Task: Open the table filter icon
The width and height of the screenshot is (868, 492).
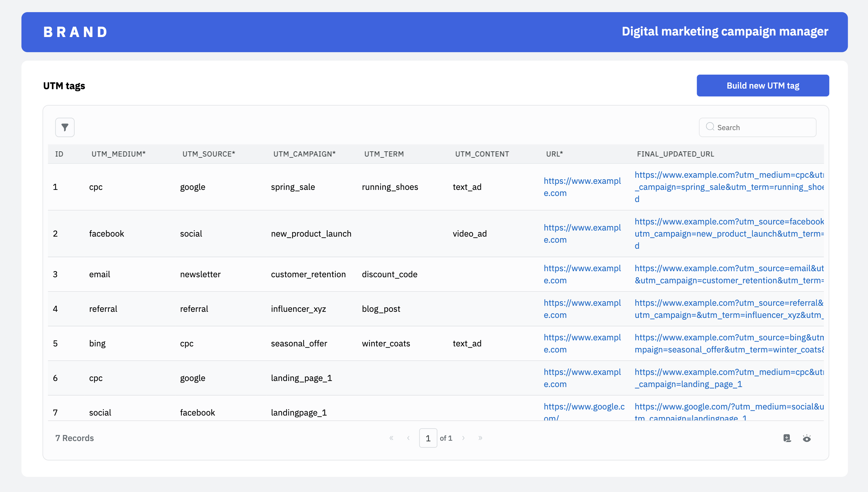Action: (65, 127)
